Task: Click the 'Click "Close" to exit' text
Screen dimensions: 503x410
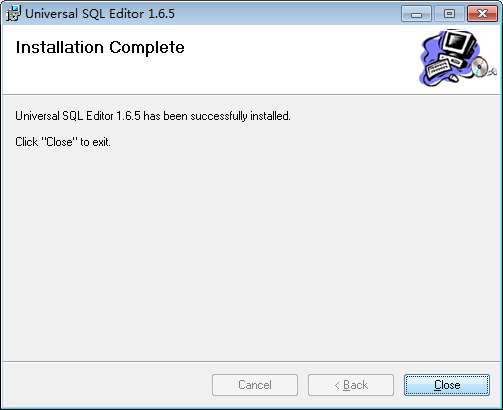Action: (x=63, y=142)
